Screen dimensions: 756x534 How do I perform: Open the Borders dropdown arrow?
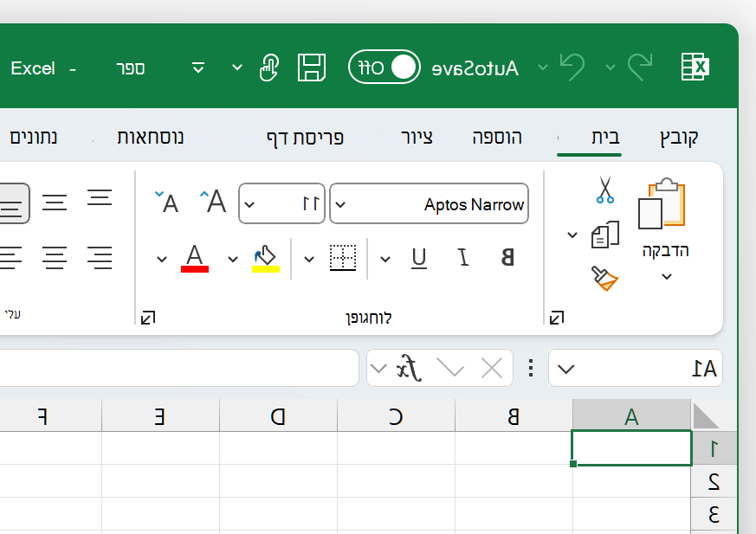pos(309,260)
